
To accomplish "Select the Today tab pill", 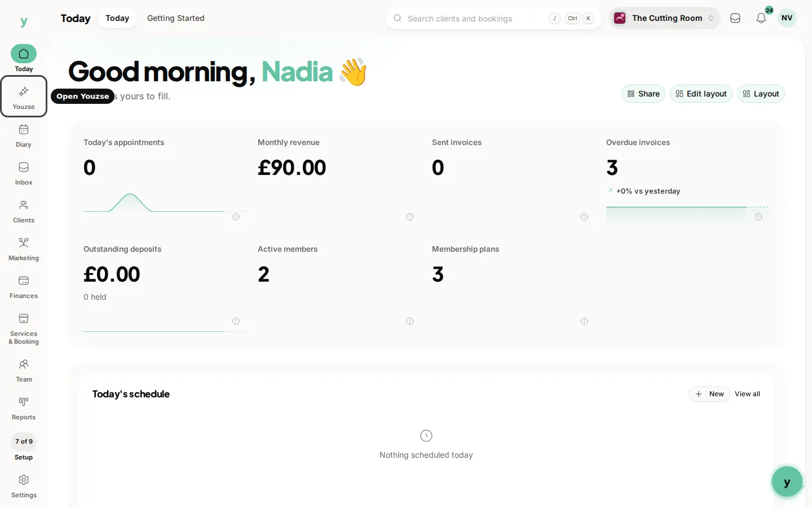I will pyautogui.click(x=117, y=18).
